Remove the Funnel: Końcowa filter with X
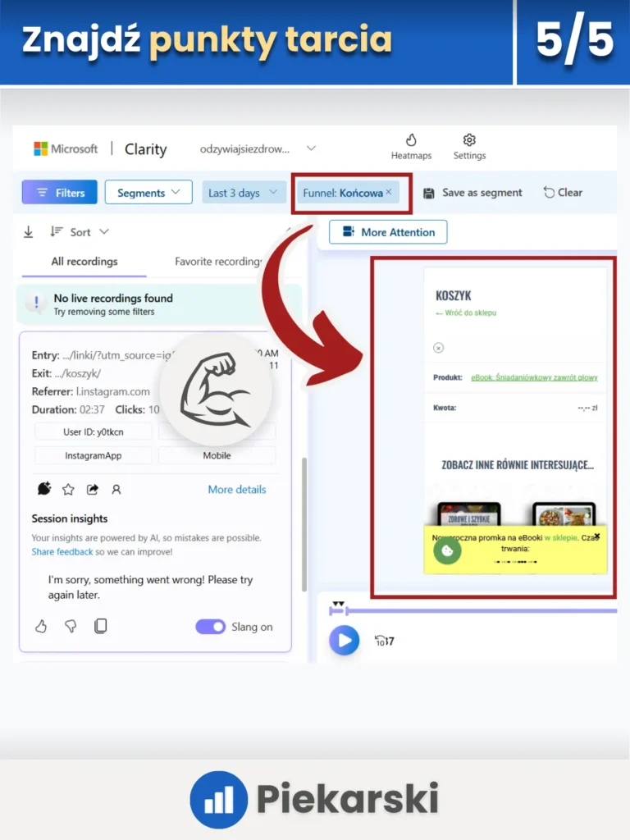 tap(389, 192)
